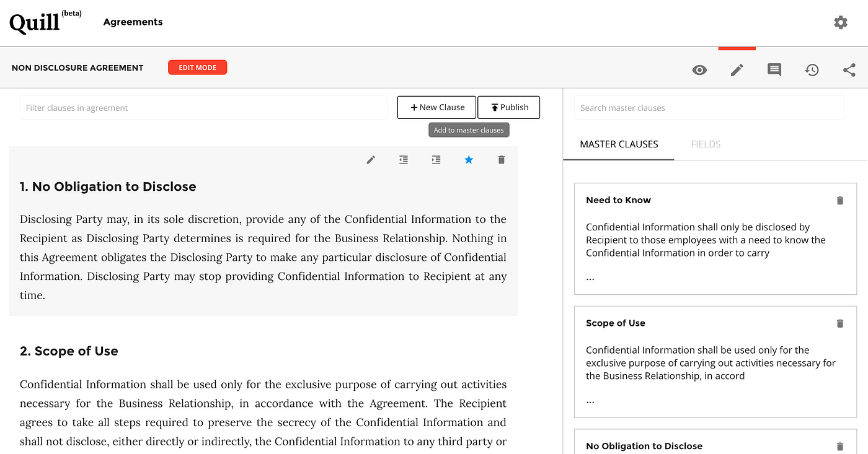Image resolution: width=868 pixels, height=454 pixels.
Task: Click clause 1 body paragraph
Action: pyautogui.click(x=263, y=257)
